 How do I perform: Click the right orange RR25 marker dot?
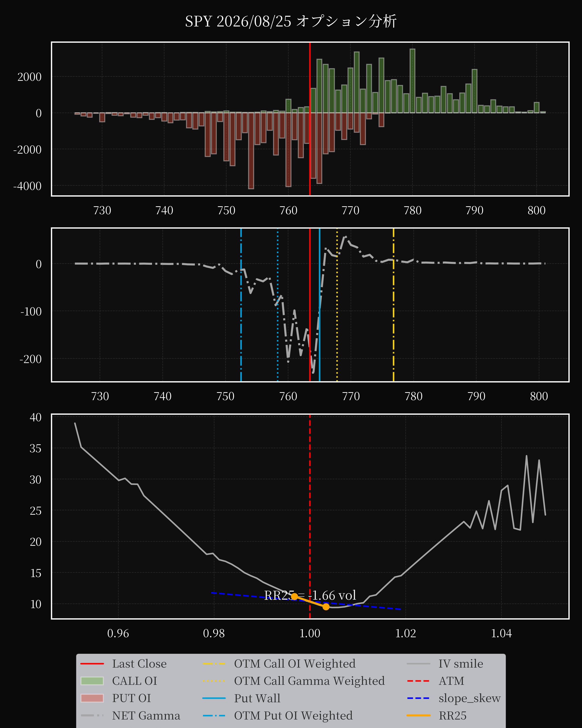(x=326, y=606)
